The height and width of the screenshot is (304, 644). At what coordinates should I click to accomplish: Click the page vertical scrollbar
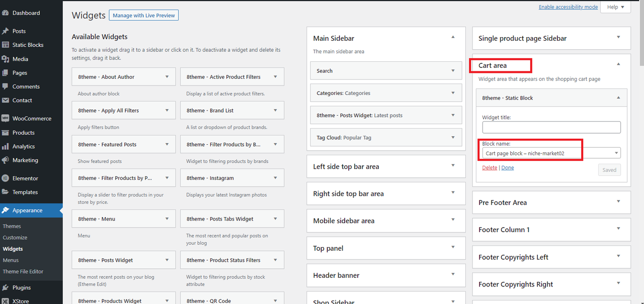coord(641,33)
